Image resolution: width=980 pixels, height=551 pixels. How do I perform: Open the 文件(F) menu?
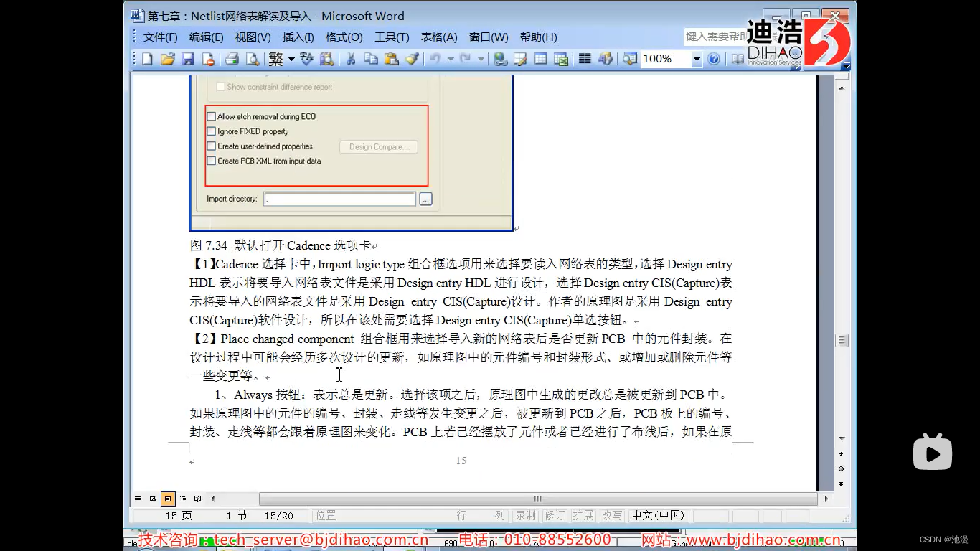pos(160,37)
